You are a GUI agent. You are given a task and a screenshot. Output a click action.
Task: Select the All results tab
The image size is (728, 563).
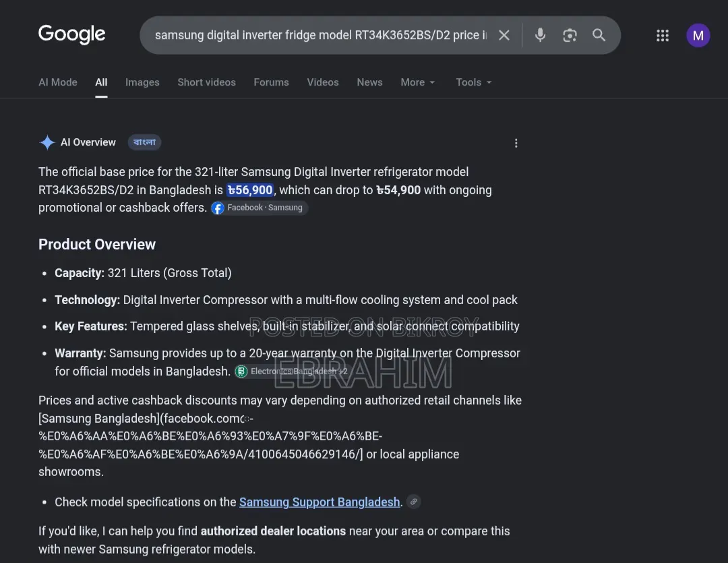101,82
